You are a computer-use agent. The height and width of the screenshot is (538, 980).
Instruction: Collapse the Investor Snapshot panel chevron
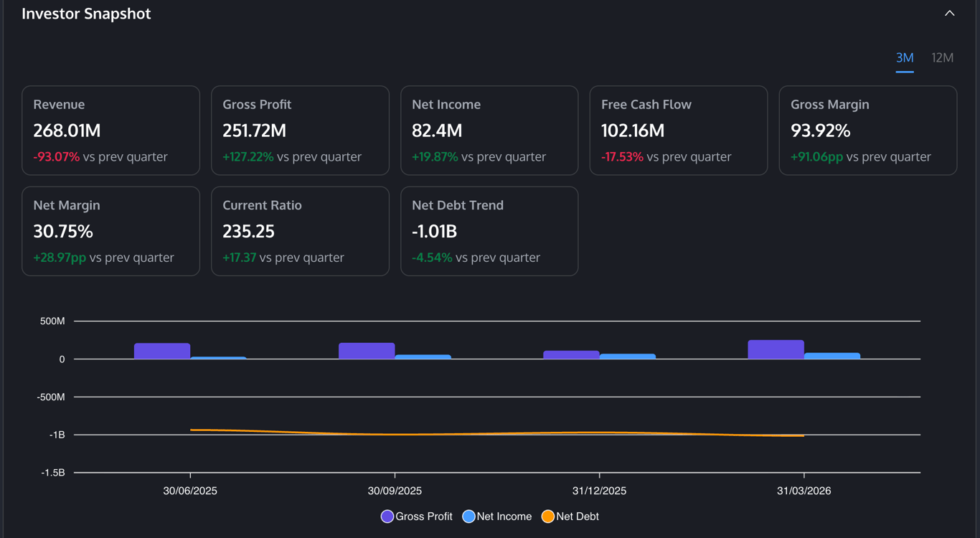coord(949,14)
